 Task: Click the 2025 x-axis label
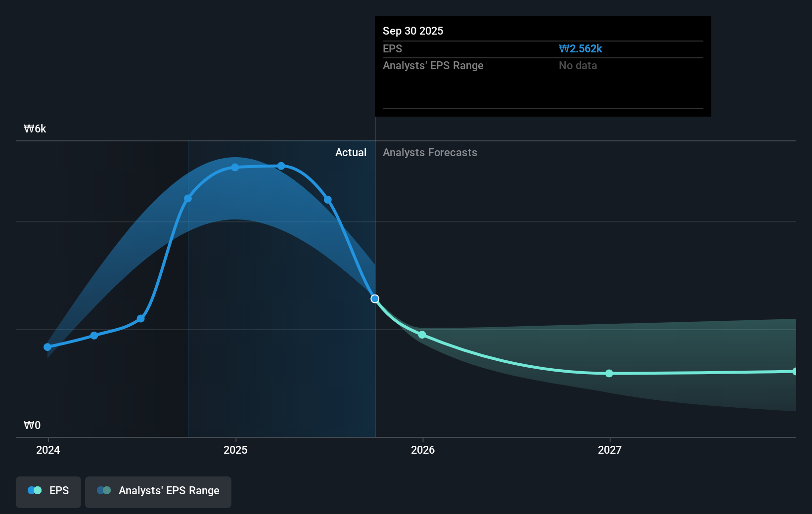coord(235,450)
